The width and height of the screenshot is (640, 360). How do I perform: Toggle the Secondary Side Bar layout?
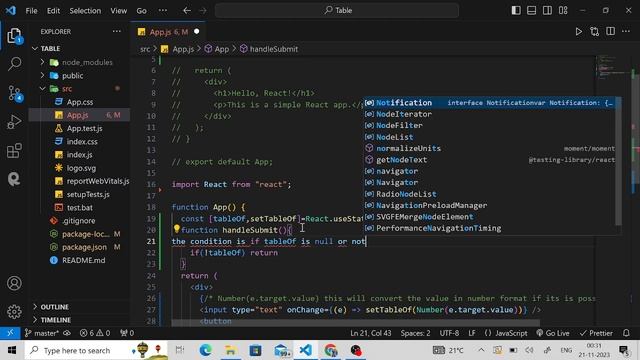pos(547,10)
